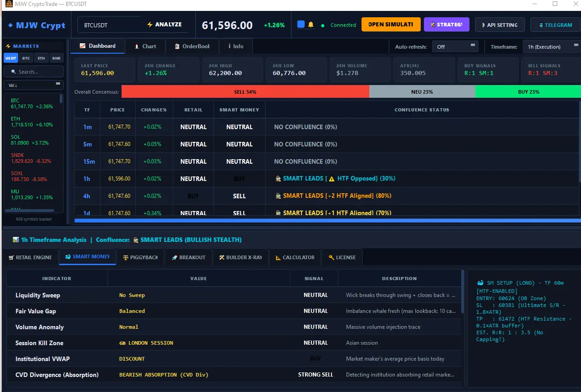
Task: Toggle the blue checkbox beside the bell
Action: click(x=301, y=24)
